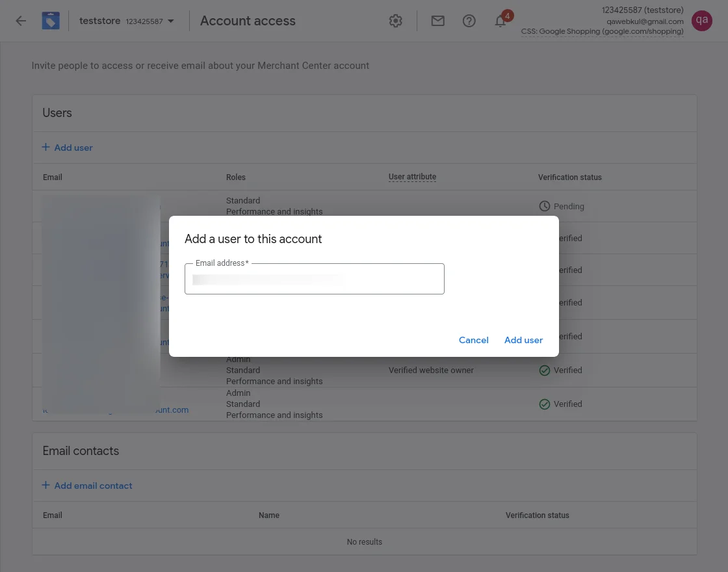Click qawebkul@gmail.com account email in header
728x572 pixels.
click(645, 21)
